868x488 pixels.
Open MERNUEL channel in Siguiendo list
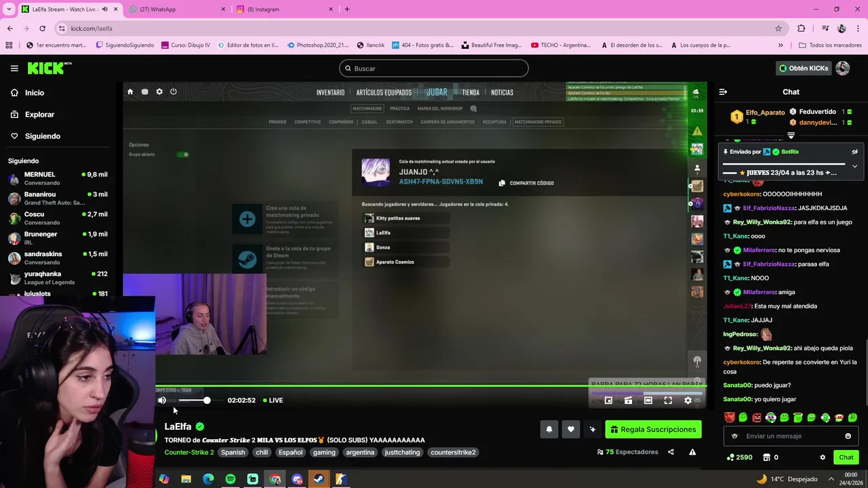58,178
